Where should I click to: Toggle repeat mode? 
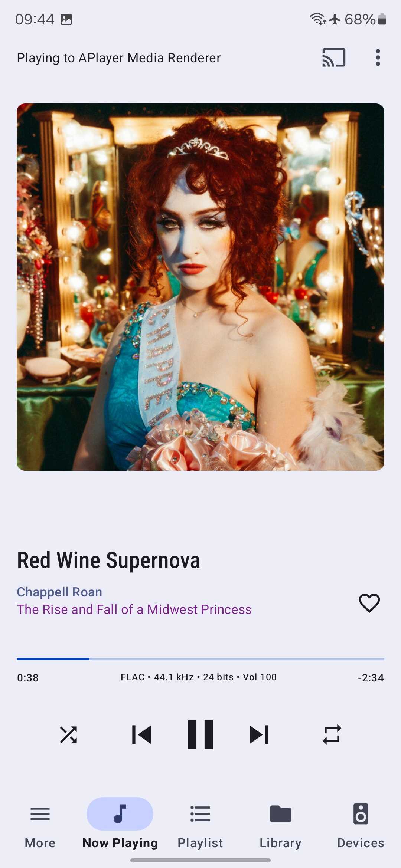coord(332,734)
